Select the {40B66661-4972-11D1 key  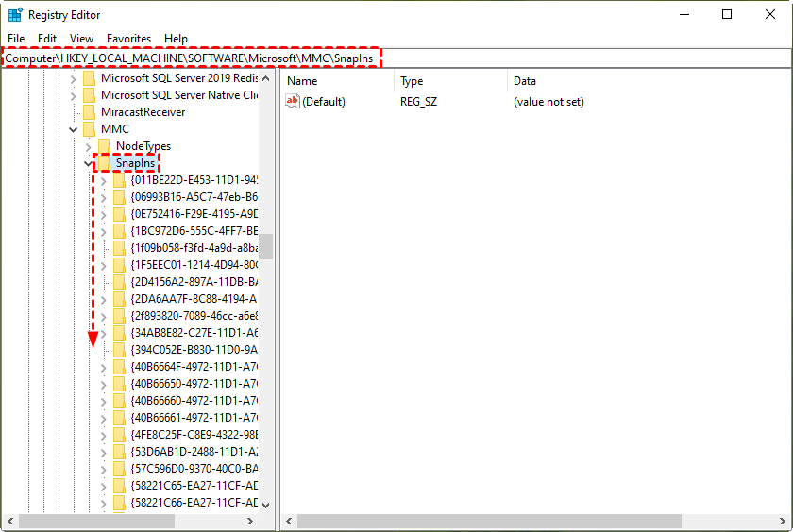194,418
